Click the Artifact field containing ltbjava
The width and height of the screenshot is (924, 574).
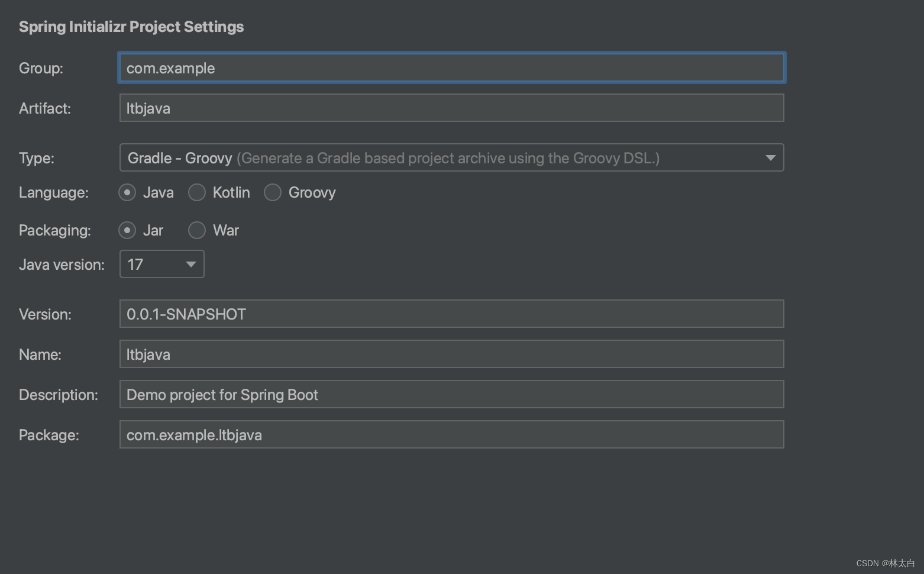click(452, 108)
